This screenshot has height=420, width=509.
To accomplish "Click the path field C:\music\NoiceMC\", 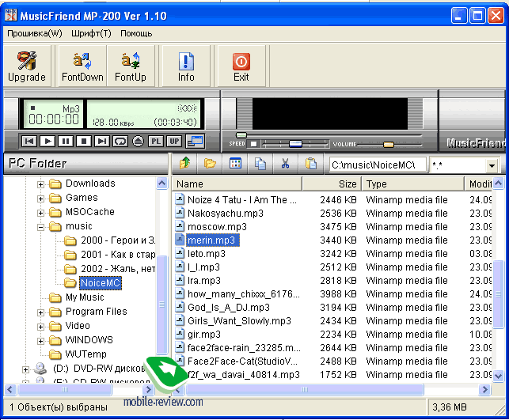I will click(x=378, y=165).
